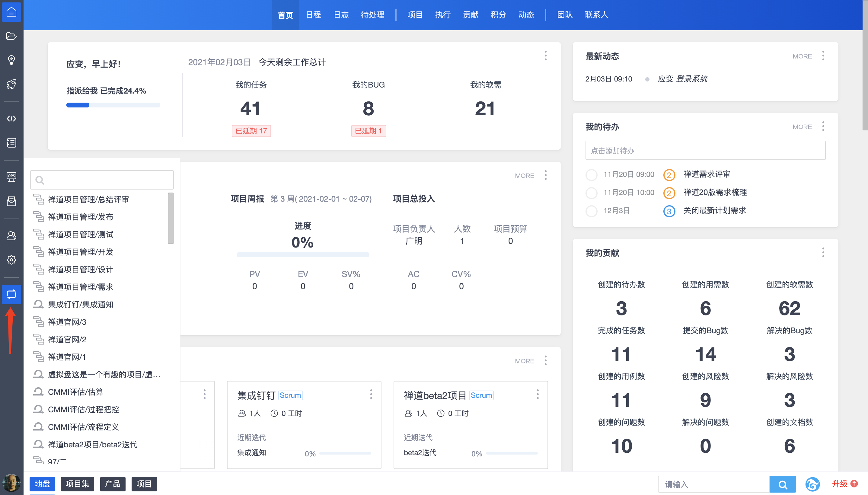Screen dimensions: 868x495
Task: Open three-dot menu on 集成钉钉 card
Action: (x=371, y=394)
